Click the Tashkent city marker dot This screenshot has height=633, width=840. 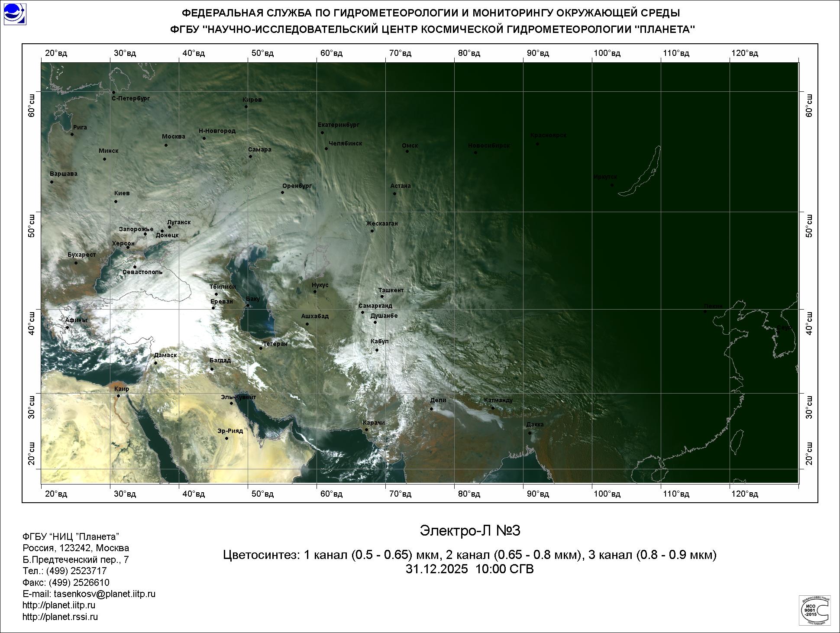382,296
